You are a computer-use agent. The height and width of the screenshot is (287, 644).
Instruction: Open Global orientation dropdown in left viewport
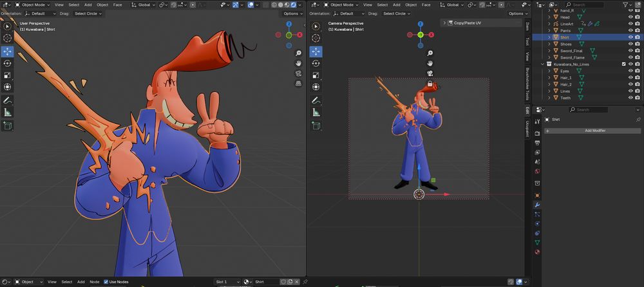(x=144, y=5)
